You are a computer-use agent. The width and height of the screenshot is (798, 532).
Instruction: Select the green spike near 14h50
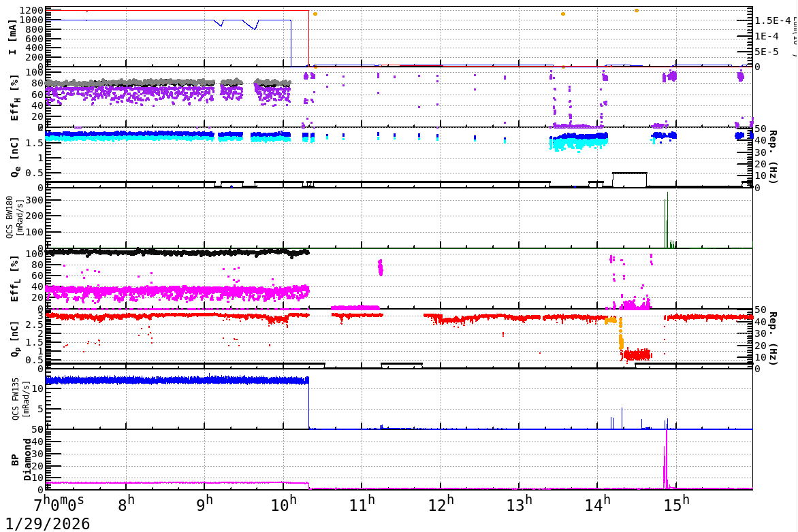coord(666,218)
